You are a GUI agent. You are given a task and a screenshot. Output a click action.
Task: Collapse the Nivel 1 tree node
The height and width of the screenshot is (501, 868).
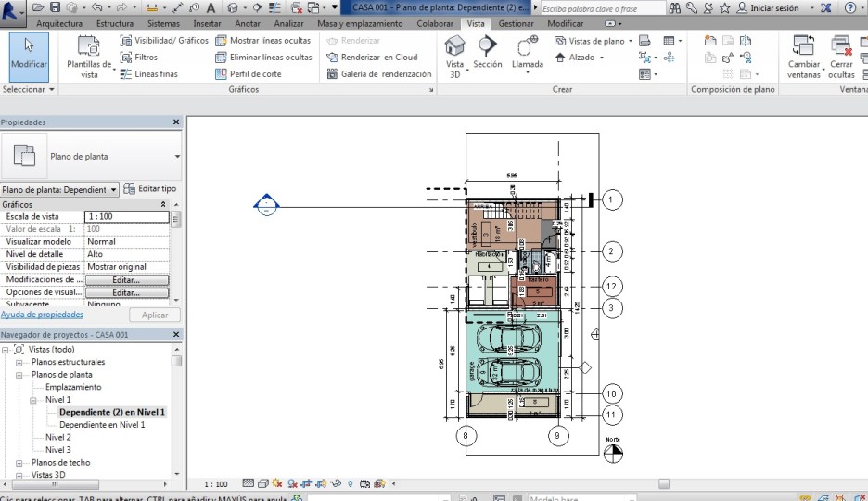[32, 400]
